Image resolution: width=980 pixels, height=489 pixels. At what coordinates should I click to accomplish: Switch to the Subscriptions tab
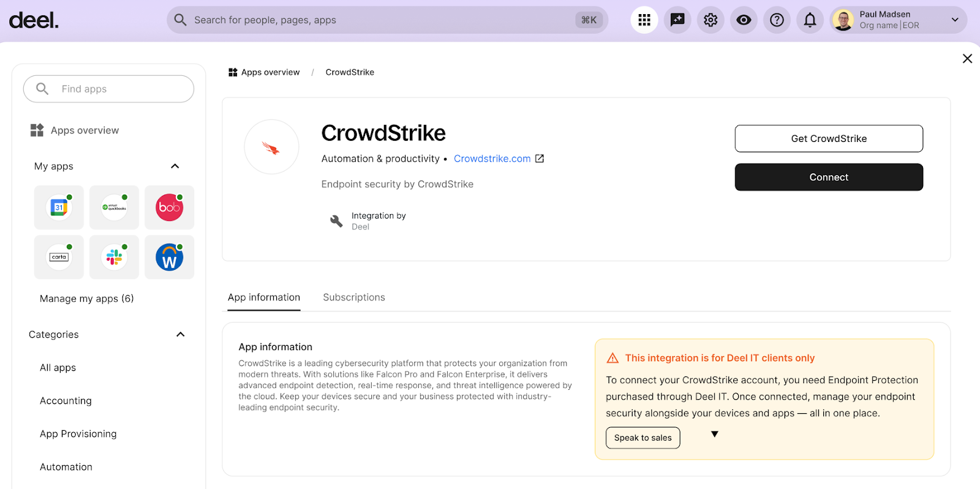coord(354,297)
